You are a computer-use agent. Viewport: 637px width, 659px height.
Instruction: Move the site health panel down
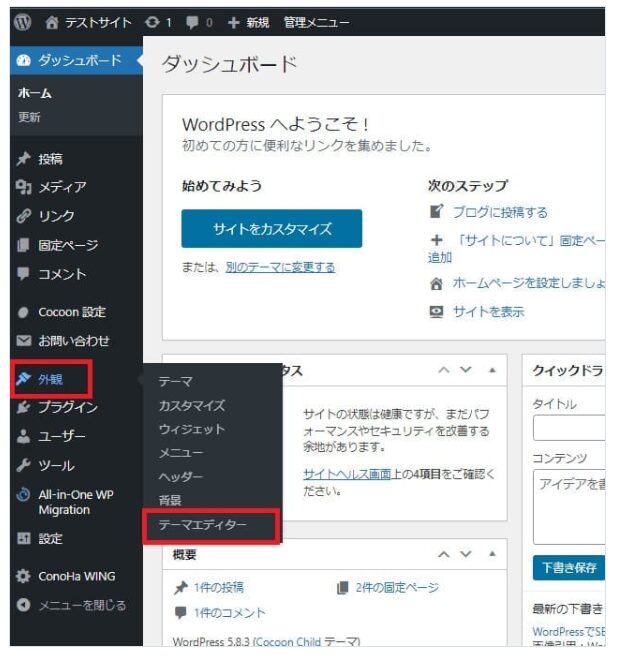click(x=465, y=370)
